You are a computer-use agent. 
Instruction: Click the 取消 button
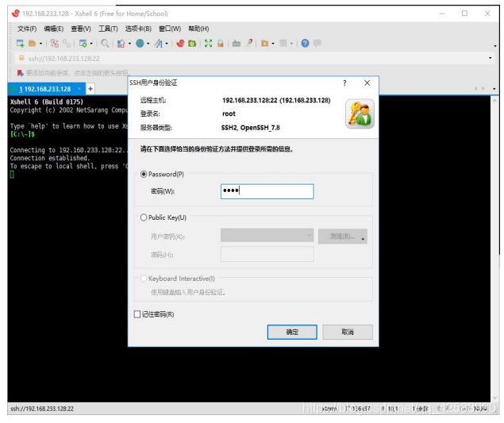click(348, 332)
